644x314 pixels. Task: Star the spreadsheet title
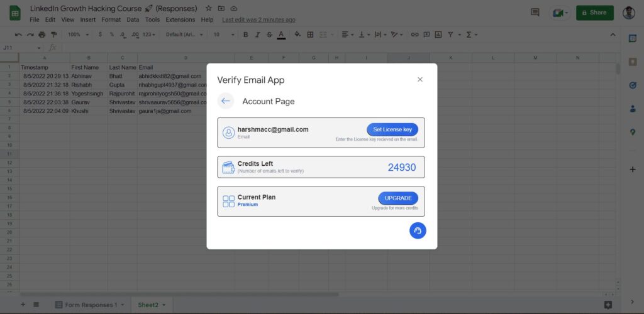[x=209, y=9]
